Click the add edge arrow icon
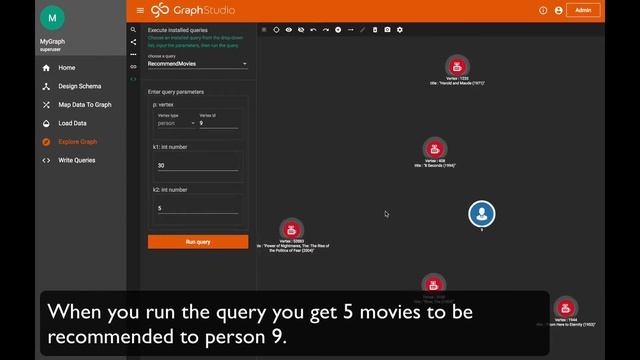This screenshot has height=360, width=640. [350, 30]
